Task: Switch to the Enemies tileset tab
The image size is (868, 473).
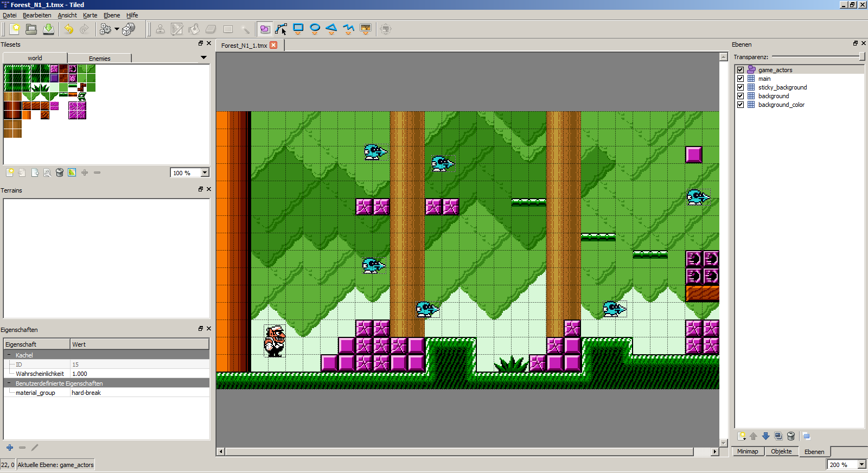Action: pyautogui.click(x=99, y=58)
